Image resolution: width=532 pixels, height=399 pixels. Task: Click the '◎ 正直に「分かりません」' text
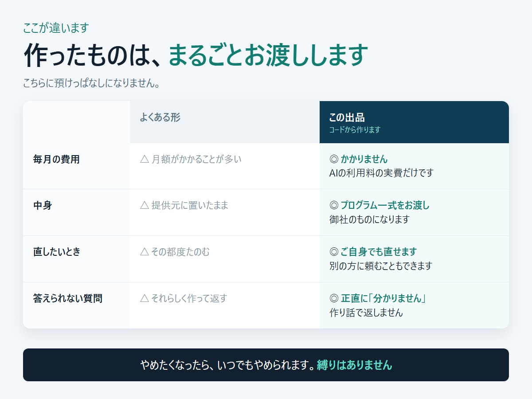point(378,298)
